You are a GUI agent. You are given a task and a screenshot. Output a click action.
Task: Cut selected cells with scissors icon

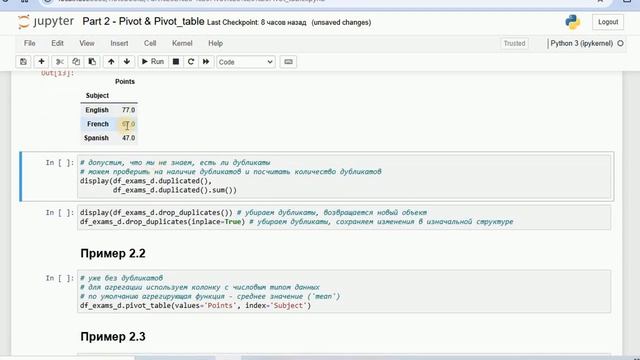60,62
